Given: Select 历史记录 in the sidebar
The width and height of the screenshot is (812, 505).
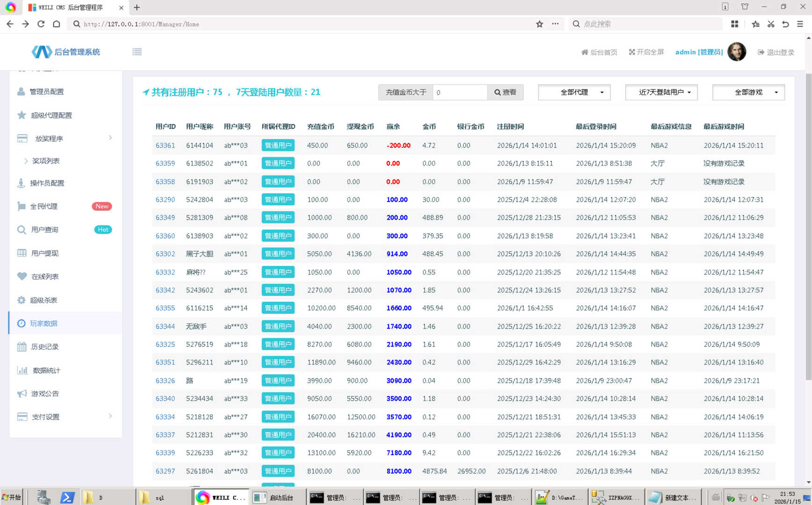Looking at the screenshot, I should 45,346.
